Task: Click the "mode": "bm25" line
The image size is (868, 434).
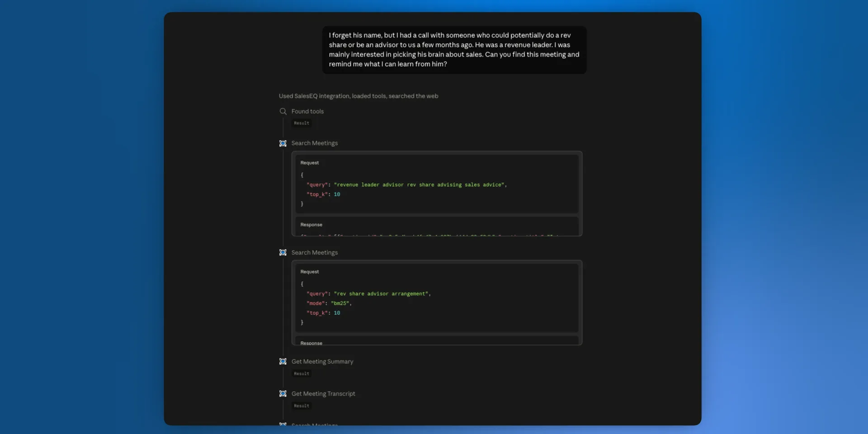Action: (329, 303)
